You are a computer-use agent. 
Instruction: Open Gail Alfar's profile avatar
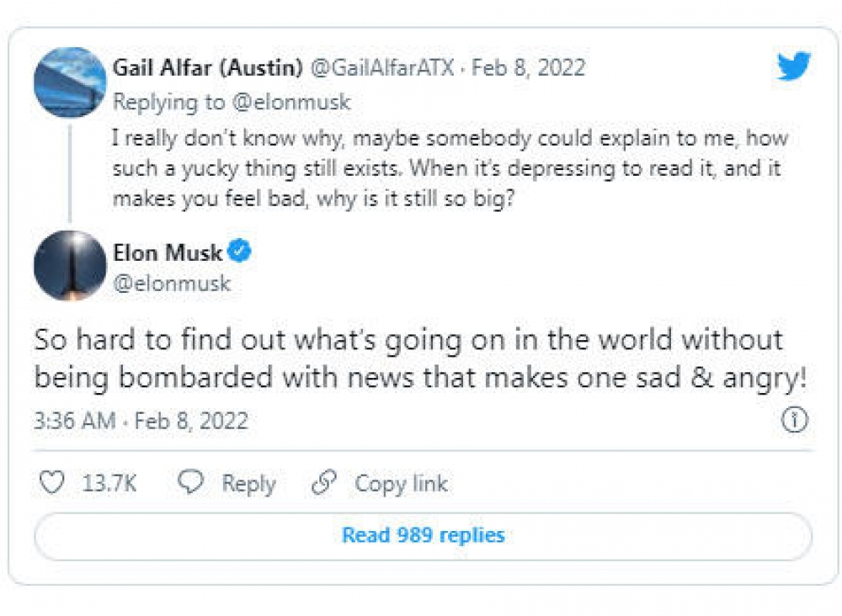[69, 82]
